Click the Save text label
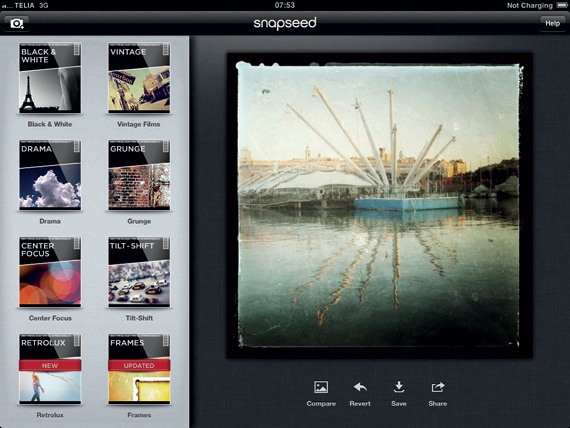 (x=399, y=404)
